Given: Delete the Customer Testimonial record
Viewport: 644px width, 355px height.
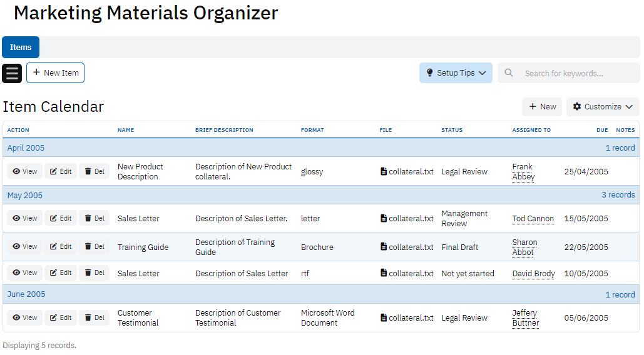Looking at the screenshot, I should point(94,317).
